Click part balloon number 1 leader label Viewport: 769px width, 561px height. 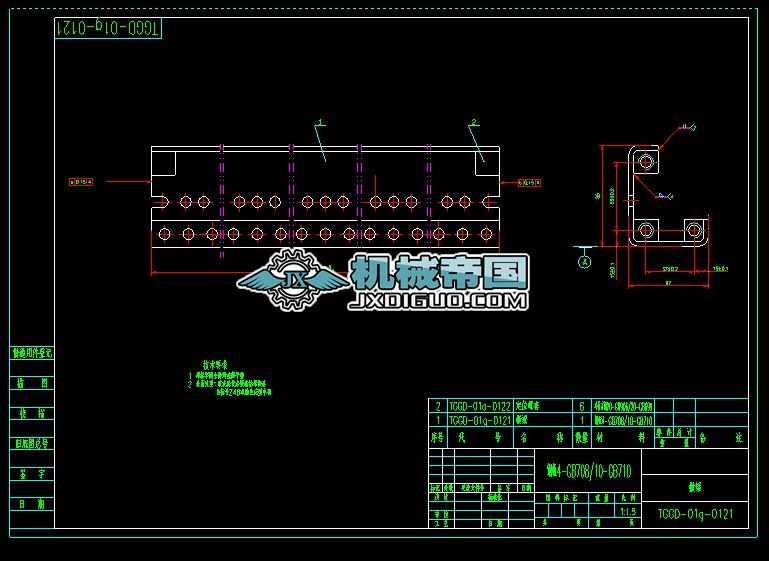click(x=321, y=122)
